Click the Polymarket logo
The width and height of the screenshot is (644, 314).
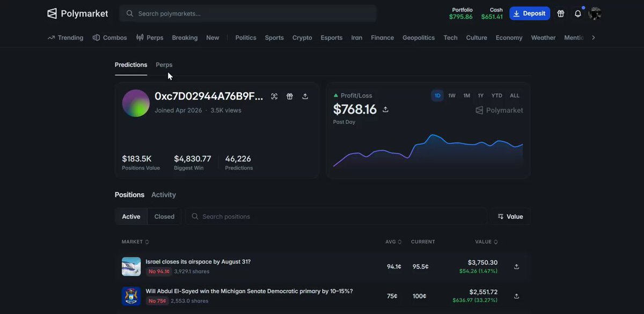[x=78, y=13]
